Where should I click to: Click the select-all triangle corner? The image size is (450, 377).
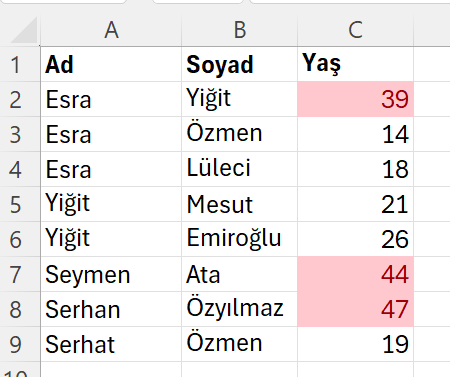point(23,30)
